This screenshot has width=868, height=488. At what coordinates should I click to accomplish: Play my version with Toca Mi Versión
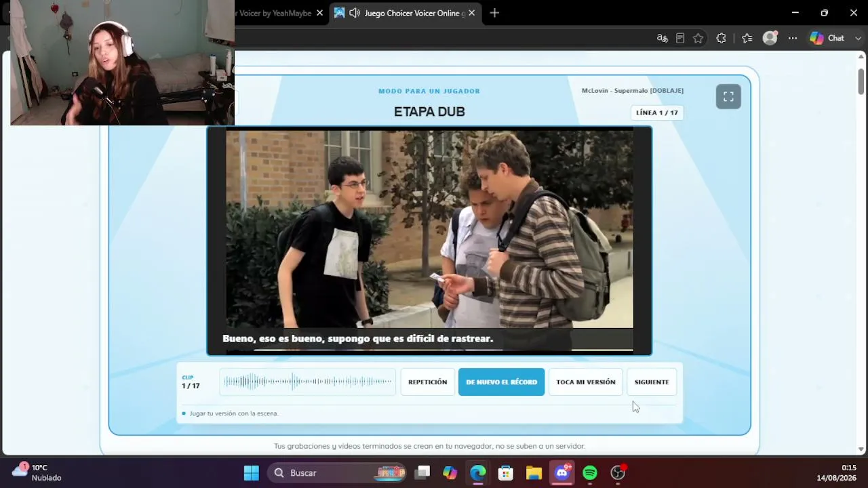pos(585,382)
